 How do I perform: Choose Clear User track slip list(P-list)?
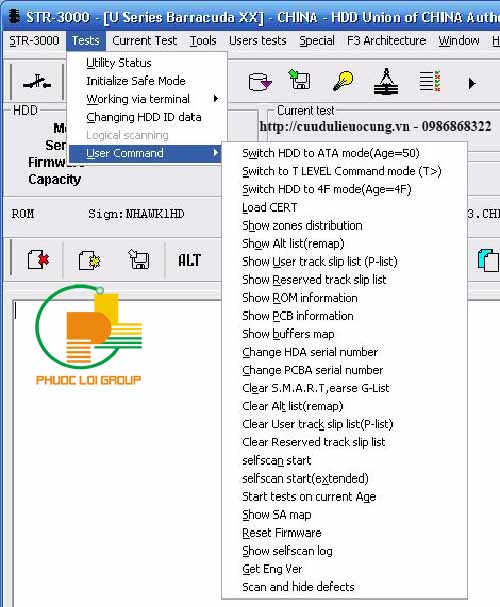click(344, 424)
